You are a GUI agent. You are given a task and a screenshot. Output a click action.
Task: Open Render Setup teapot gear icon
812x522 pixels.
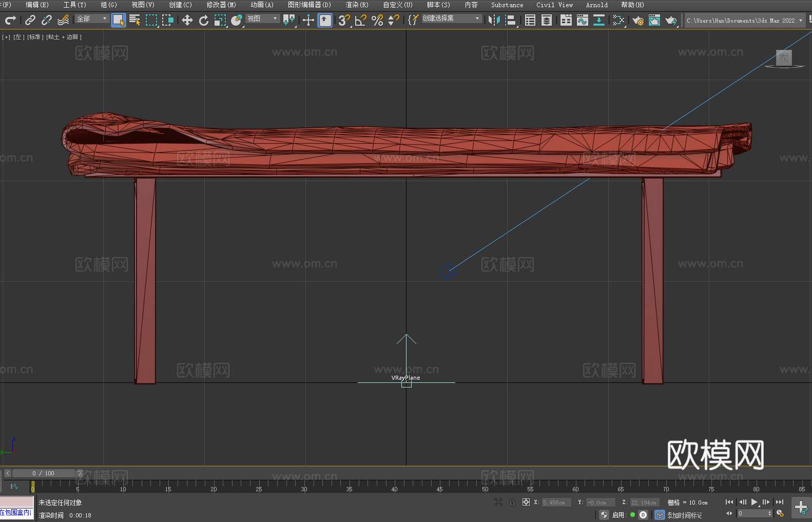tap(638, 20)
